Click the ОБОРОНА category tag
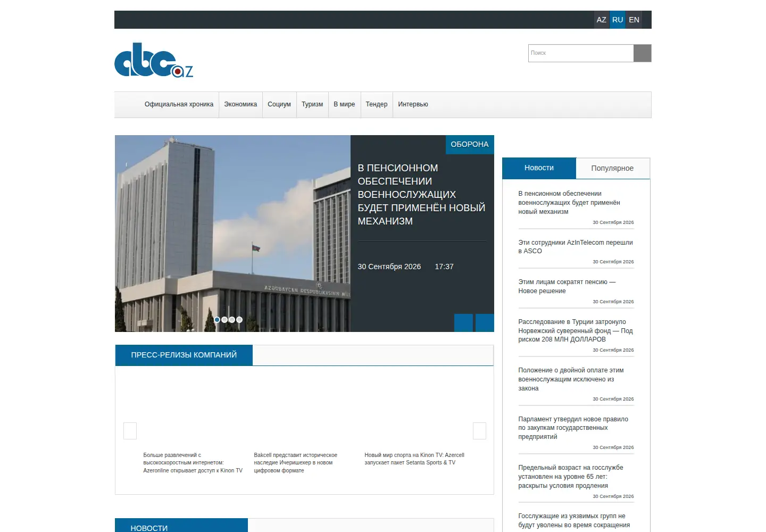 (x=470, y=144)
